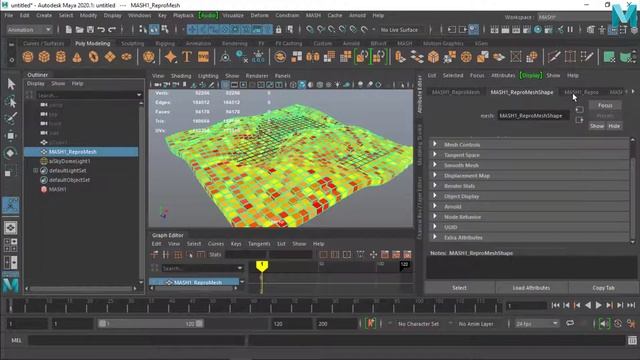Click the pause rendering icon
The image size is (640, 360).
(x=570, y=29)
